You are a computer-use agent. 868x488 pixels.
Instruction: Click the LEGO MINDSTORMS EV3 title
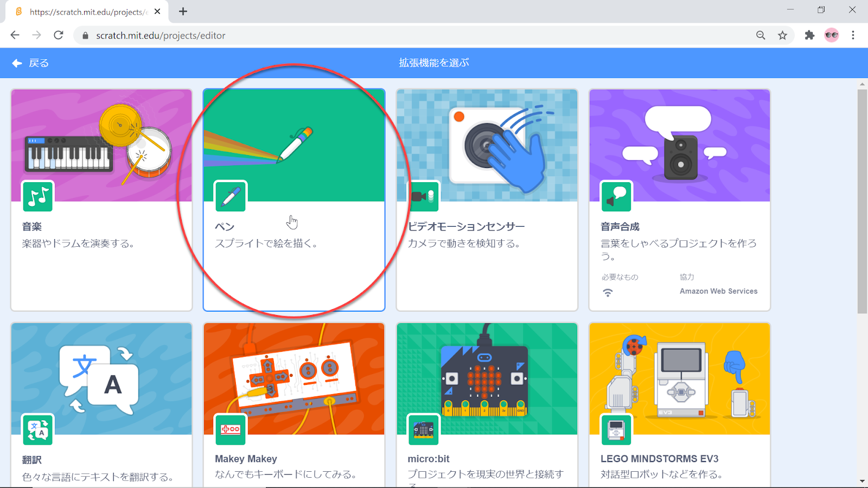click(659, 459)
